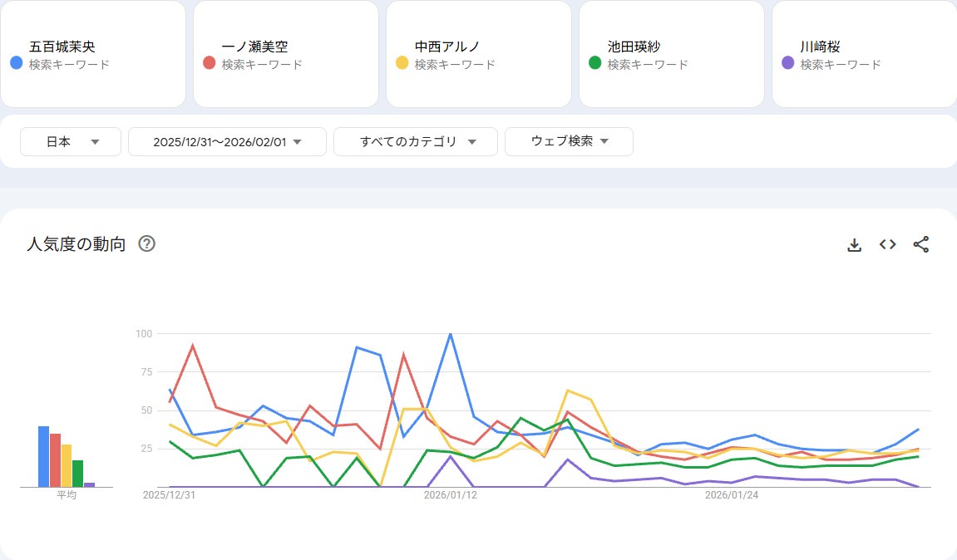Viewport: 957px width, 560px height.
Task: Click the green dot for 池田瑛紗
Action: click(594, 62)
